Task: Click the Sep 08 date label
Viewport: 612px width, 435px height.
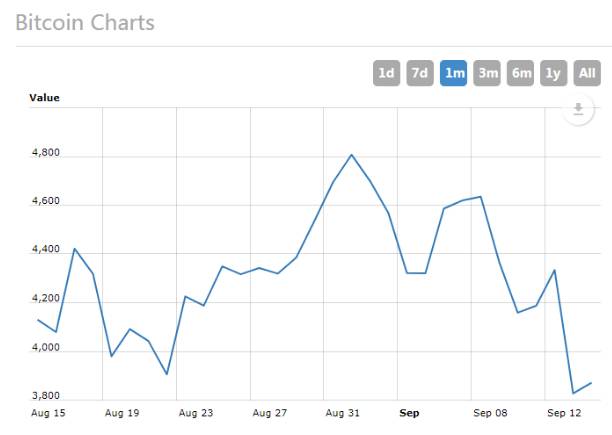Action: 490,413
